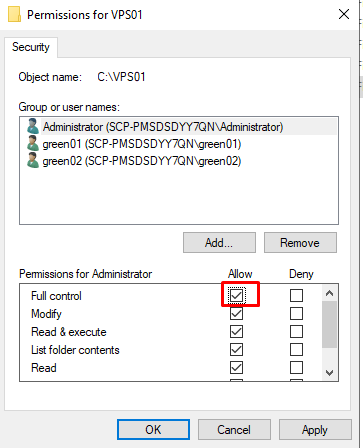Click the List folder contents label
The width and height of the screenshot is (363, 448).
[75, 350]
